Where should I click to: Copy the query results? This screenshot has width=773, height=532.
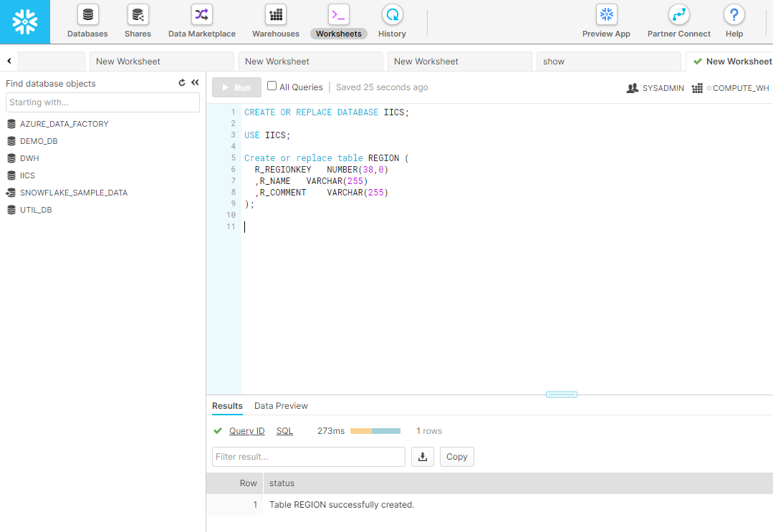456,457
